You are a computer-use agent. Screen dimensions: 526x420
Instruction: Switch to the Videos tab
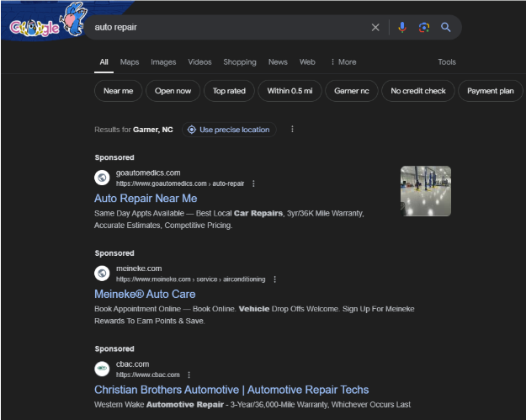pos(199,62)
